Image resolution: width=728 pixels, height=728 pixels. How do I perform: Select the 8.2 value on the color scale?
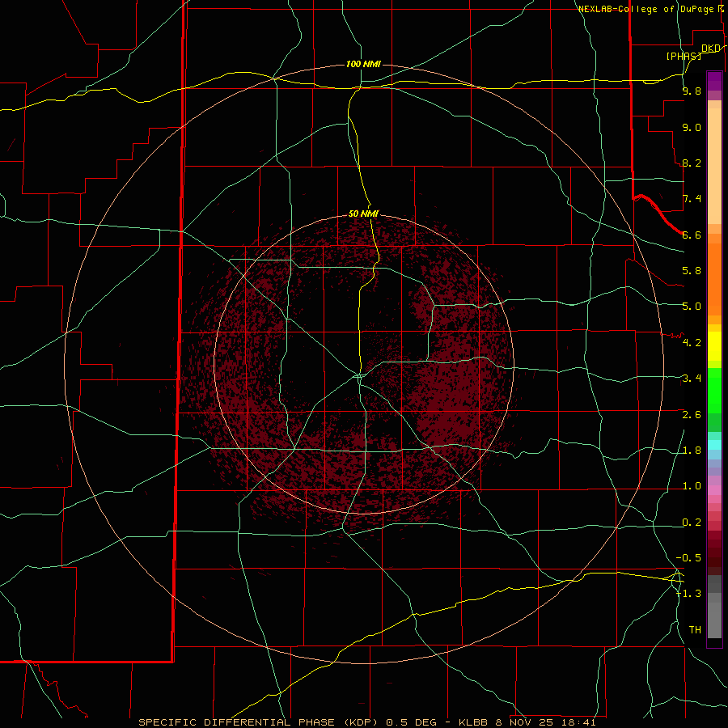tap(692, 163)
